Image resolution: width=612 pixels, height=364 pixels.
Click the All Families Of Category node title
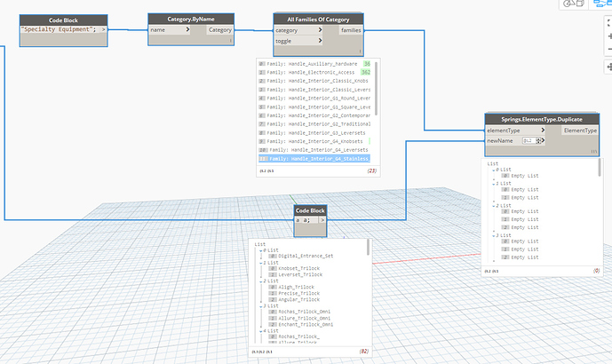click(x=317, y=19)
